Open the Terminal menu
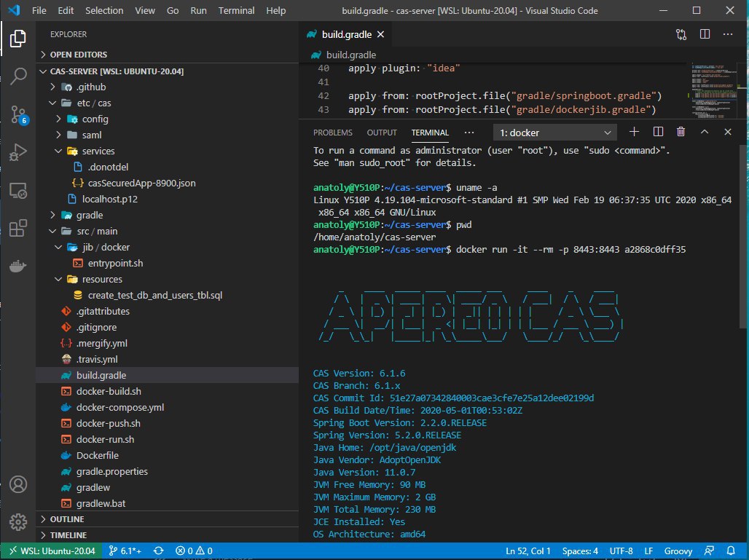Image resolution: width=749 pixels, height=560 pixels. coord(237,10)
